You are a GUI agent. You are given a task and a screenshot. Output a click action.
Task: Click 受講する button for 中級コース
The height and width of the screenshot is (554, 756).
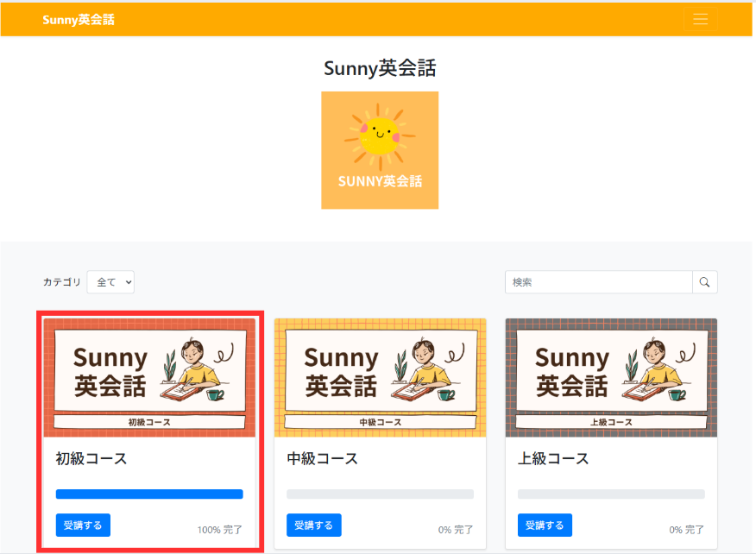pyautogui.click(x=314, y=525)
